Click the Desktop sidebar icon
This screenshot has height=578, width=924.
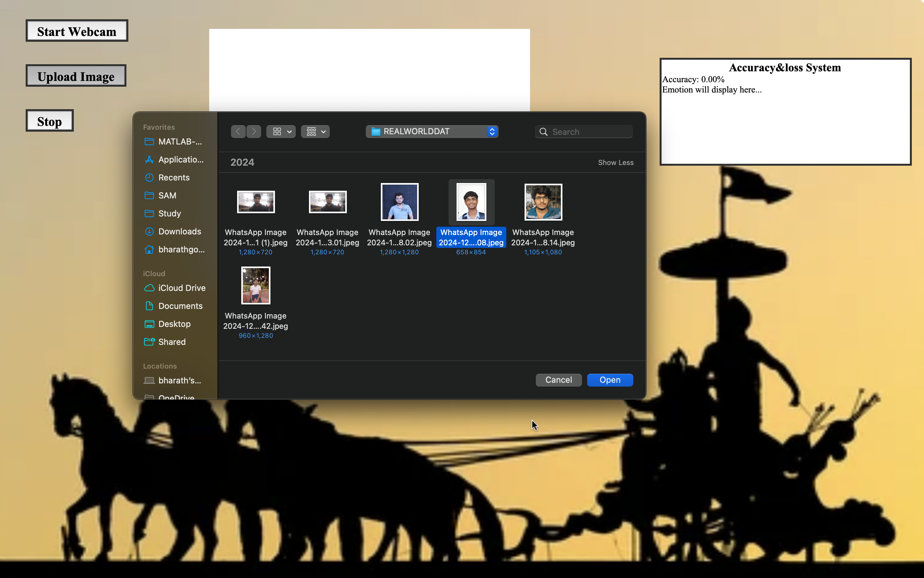[x=149, y=324]
